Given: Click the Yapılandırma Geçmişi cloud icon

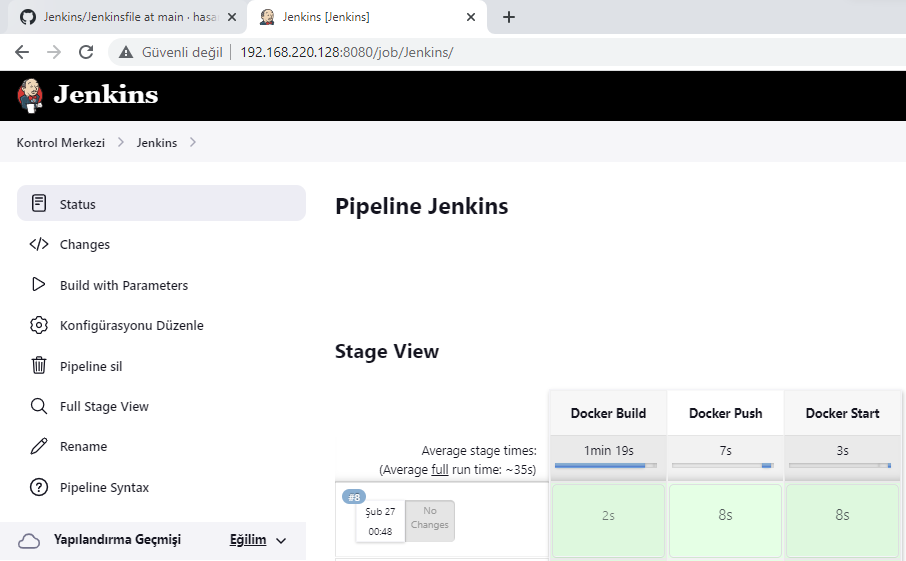Looking at the screenshot, I should (29, 541).
